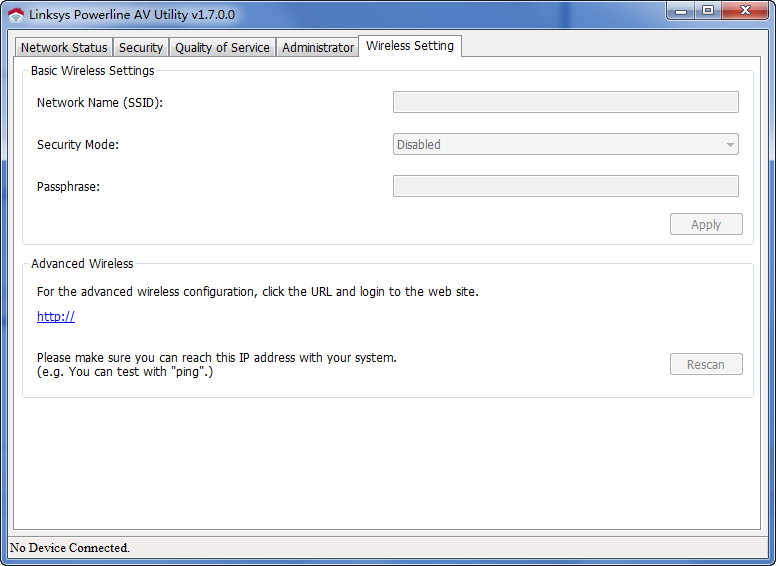Viewport: 776px width, 566px height.
Task: Click the title text 'Linksys Powerline AV Utility v1.7.0.0'
Action: click(x=132, y=15)
